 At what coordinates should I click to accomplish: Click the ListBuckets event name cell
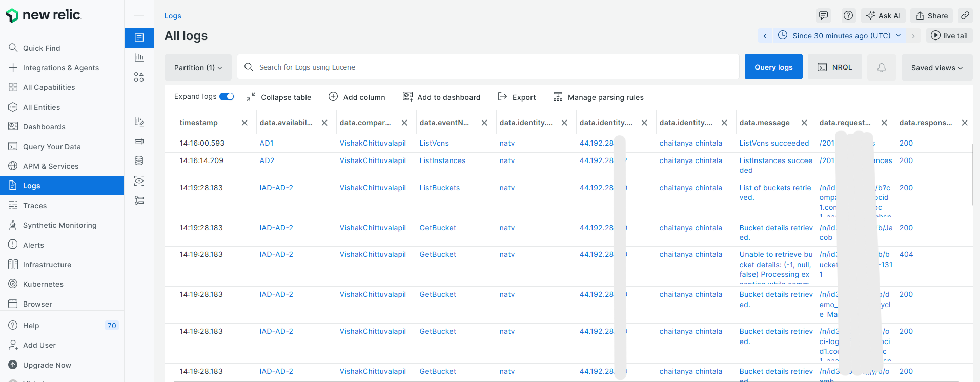click(440, 188)
